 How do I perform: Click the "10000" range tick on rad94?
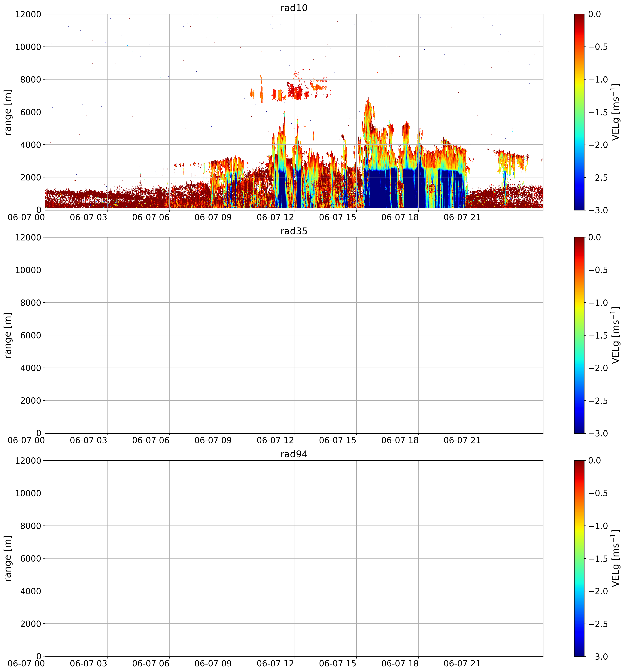click(28, 493)
